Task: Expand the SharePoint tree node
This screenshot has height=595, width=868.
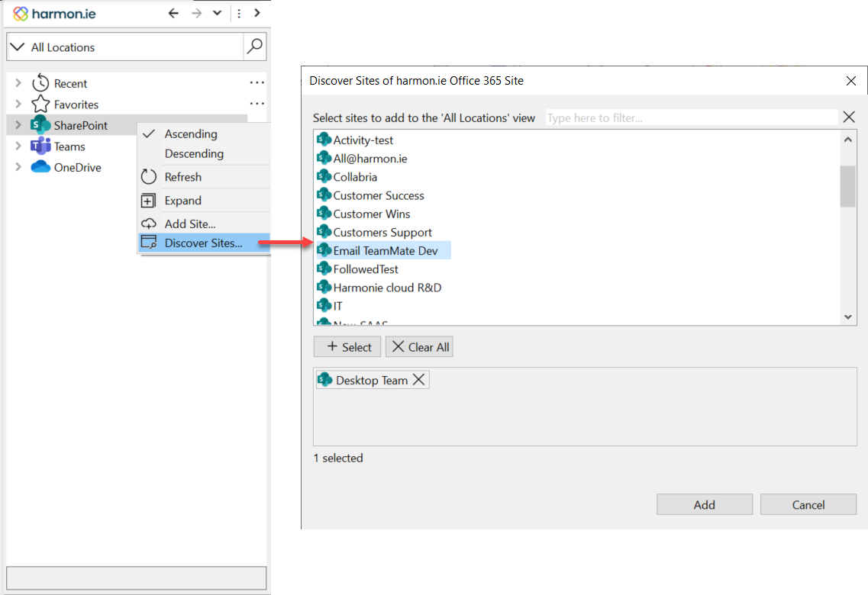Action: pos(18,125)
